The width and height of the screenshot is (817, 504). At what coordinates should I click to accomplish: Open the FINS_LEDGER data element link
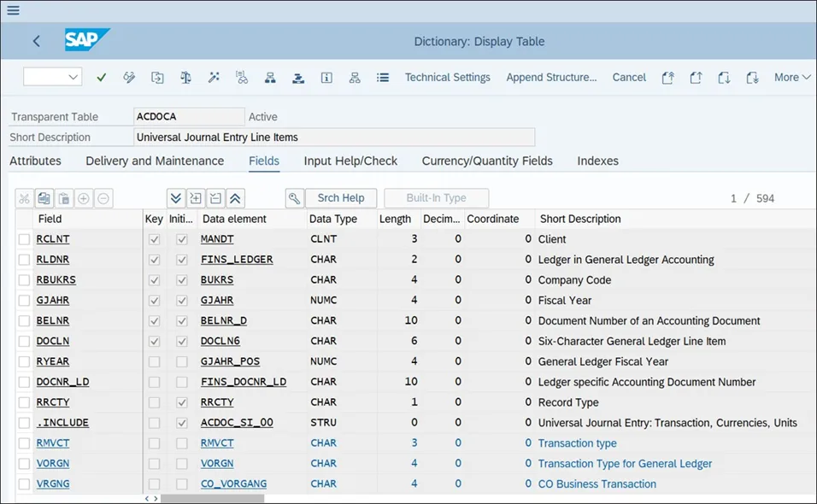(x=237, y=260)
